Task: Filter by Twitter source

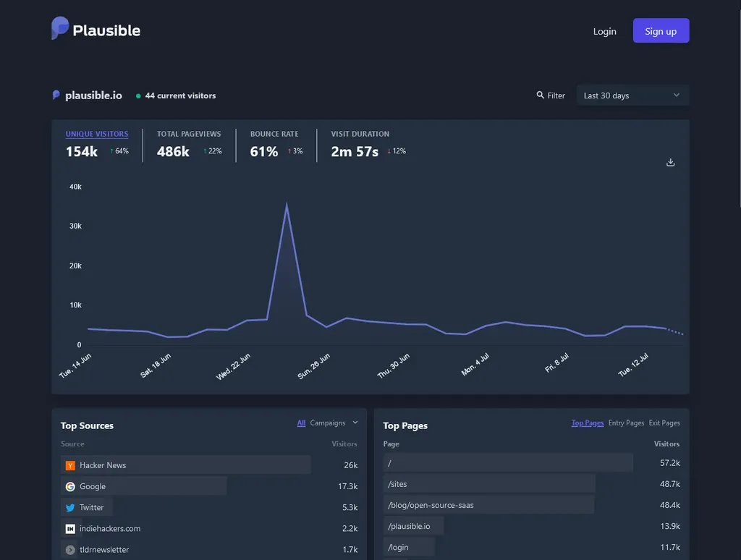Action: tap(91, 507)
